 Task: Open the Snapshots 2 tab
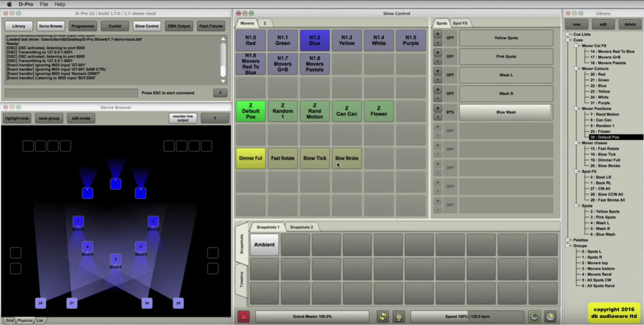301,227
